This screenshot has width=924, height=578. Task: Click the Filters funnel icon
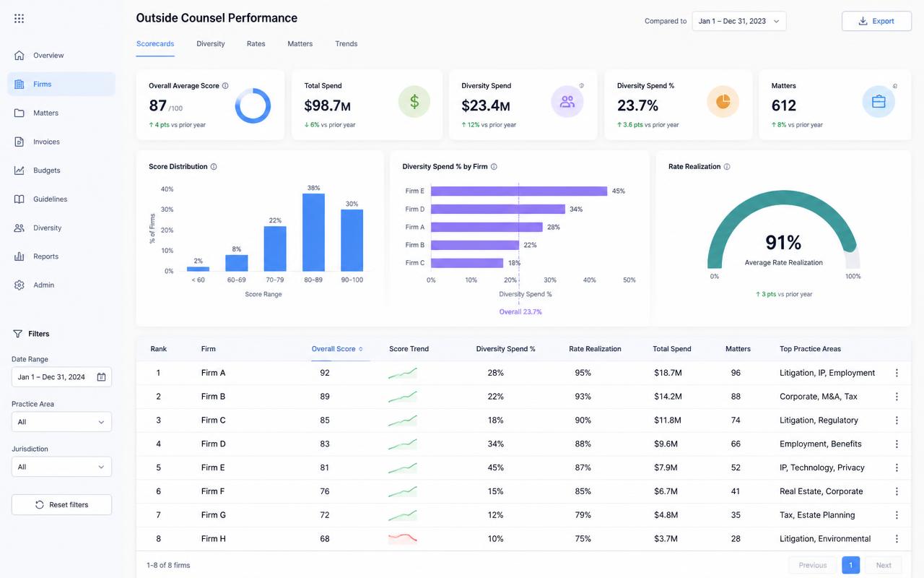point(18,334)
